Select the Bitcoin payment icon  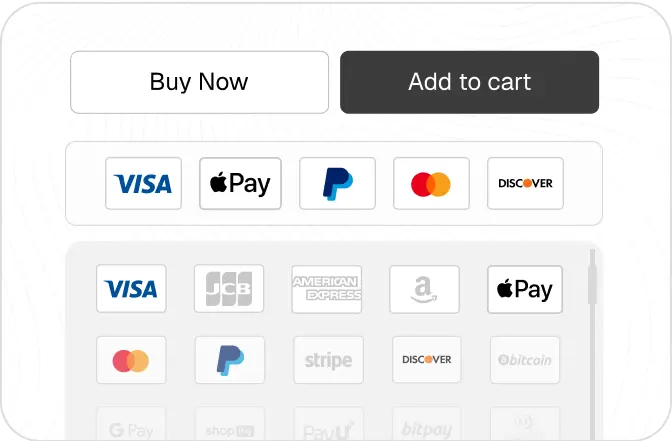524,360
